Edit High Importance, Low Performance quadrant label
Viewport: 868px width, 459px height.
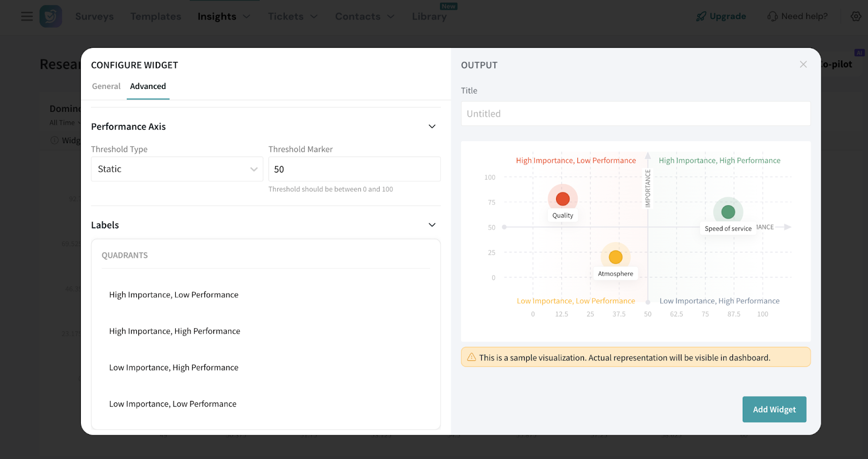pos(174,295)
